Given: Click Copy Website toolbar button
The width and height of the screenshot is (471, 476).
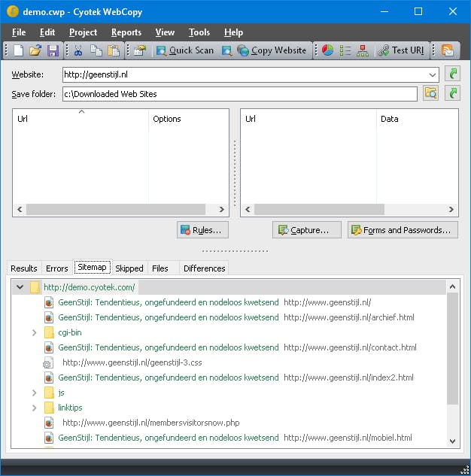Looking at the screenshot, I should click(272, 50).
